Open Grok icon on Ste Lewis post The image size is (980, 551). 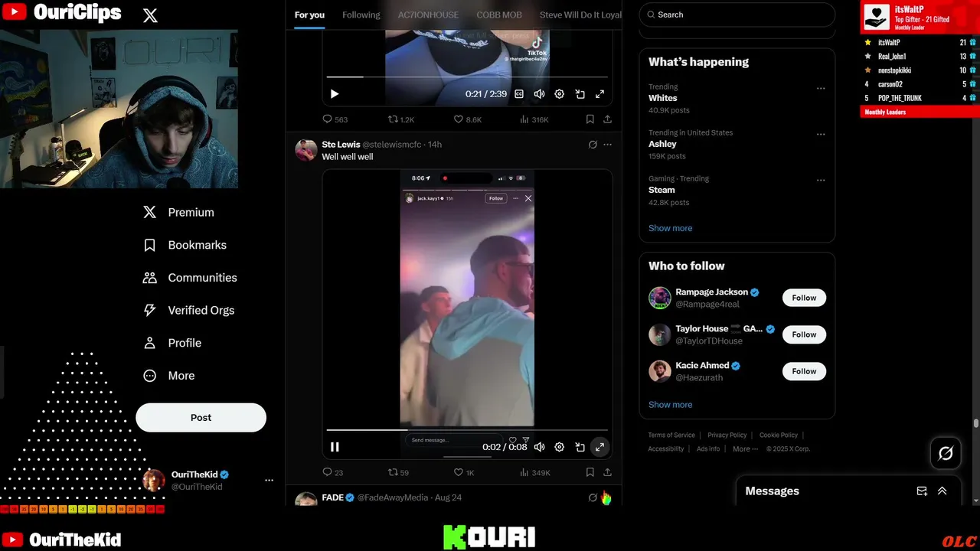tap(593, 145)
